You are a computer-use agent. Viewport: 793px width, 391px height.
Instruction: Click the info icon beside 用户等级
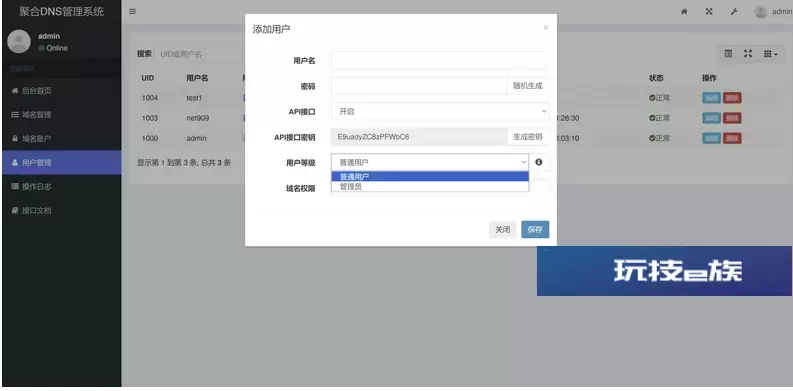[x=539, y=162]
